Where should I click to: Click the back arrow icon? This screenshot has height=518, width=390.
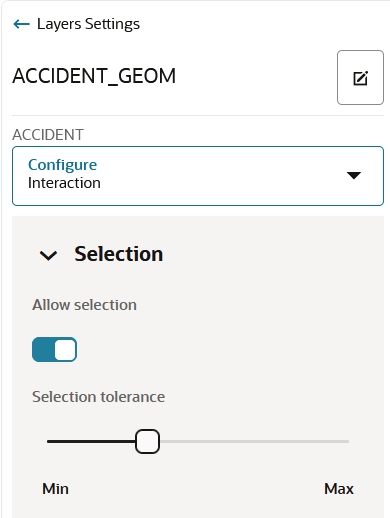pyautogui.click(x=22, y=24)
